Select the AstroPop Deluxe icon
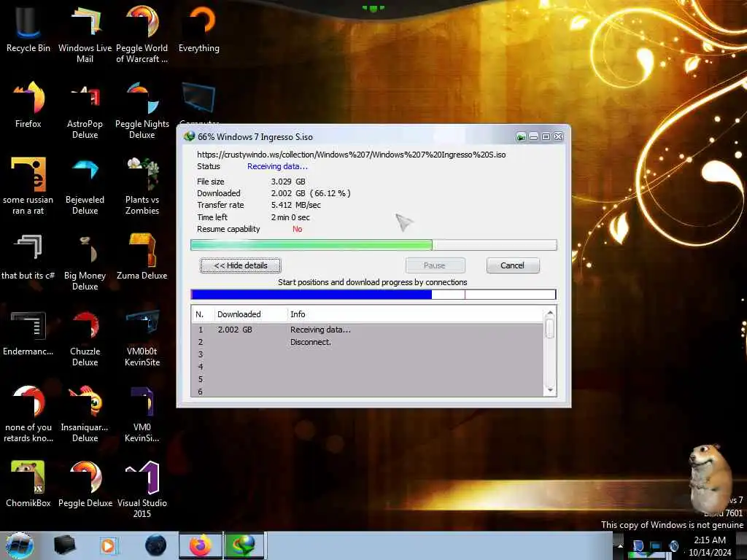The height and width of the screenshot is (560, 747). point(85,111)
